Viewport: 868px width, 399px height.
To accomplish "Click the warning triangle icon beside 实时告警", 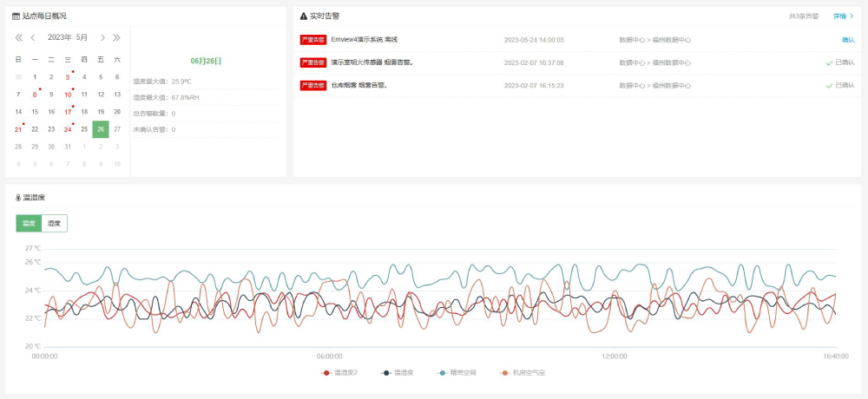I will coord(304,16).
